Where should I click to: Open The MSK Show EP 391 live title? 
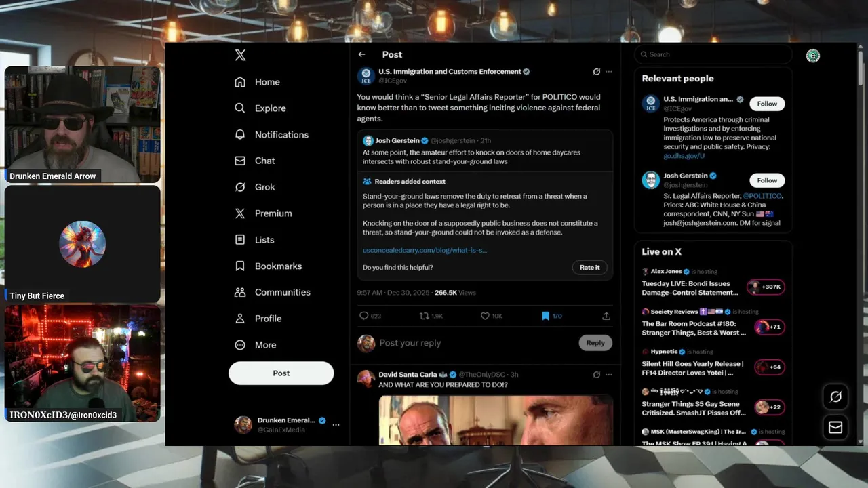pyautogui.click(x=695, y=443)
